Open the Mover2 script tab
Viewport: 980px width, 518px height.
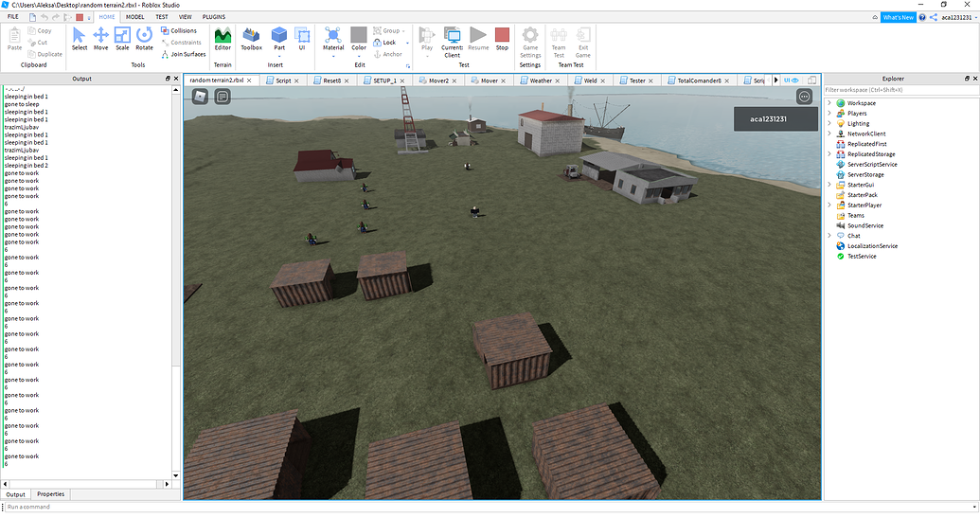click(x=438, y=80)
